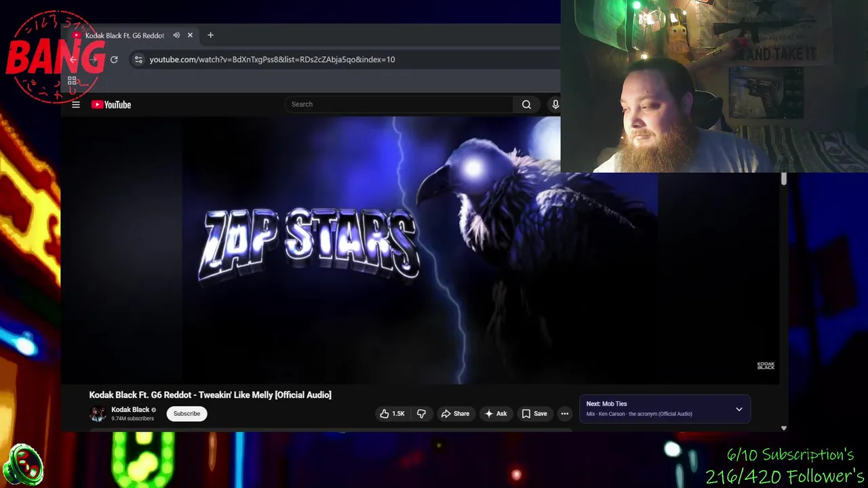The width and height of the screenshot is (868, 488).
Task: Share the video
Action: (x=455, y=413)
